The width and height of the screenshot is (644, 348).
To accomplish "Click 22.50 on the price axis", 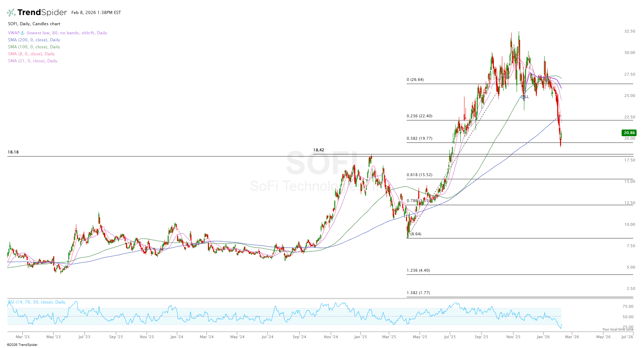I will tap(630, 117).
